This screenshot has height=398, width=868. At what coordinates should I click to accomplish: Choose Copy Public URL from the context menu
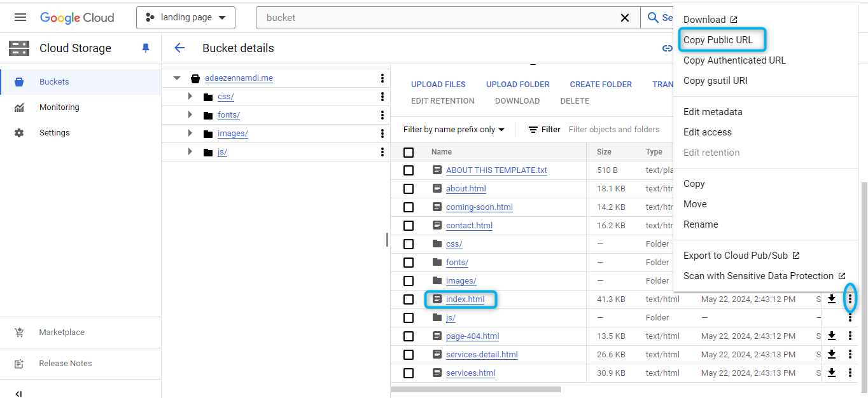(x=718, y=40)
